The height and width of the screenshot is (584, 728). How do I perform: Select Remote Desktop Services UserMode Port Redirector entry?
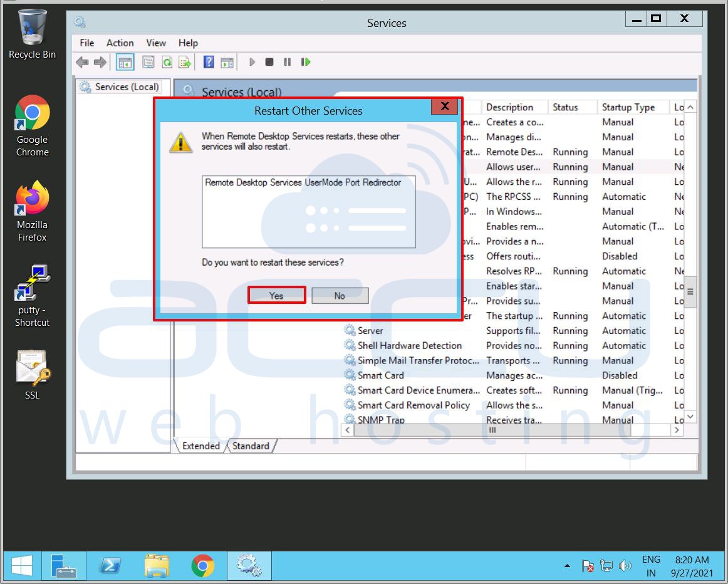(x=303, y=182)
